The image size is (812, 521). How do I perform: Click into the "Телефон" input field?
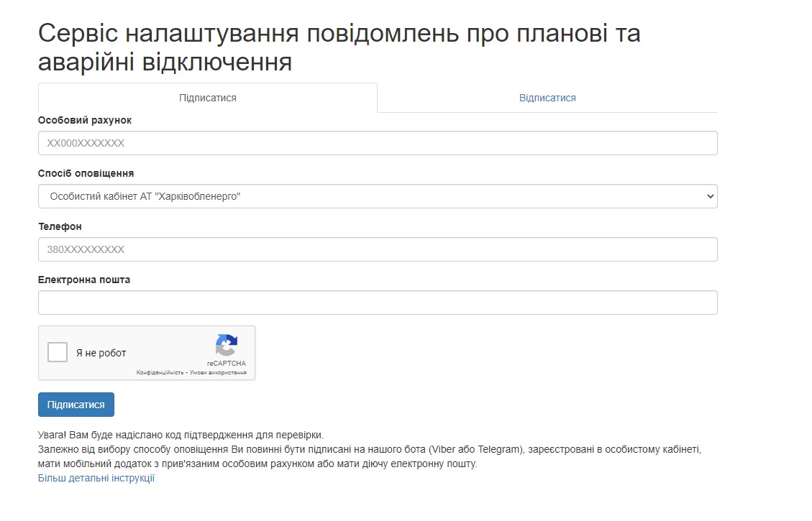point(377,249)
